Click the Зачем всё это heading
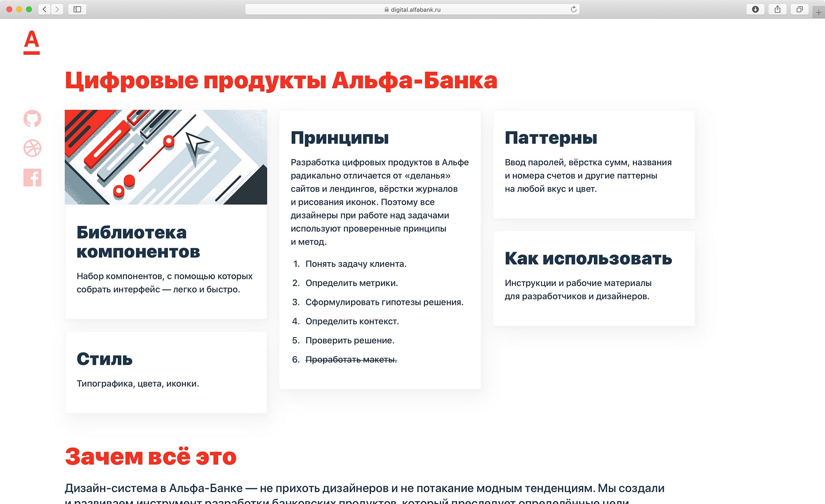The height and width of the screenshot is (504, 825). coord(151,457)
